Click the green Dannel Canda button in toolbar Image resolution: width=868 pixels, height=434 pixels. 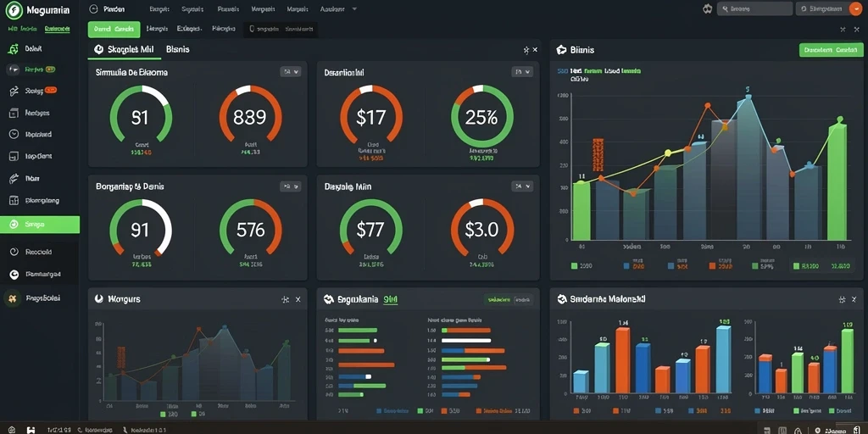click(114, 29)
